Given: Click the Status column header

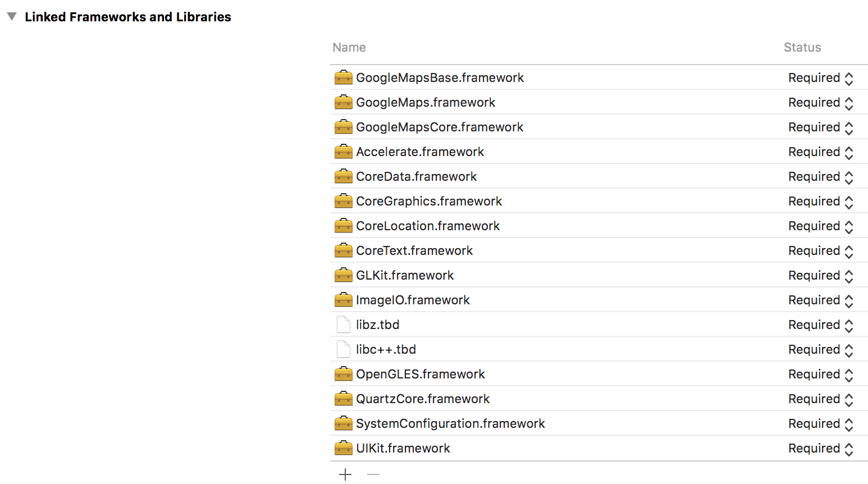Looking at the screenshot, I should (x=802, y=48).
